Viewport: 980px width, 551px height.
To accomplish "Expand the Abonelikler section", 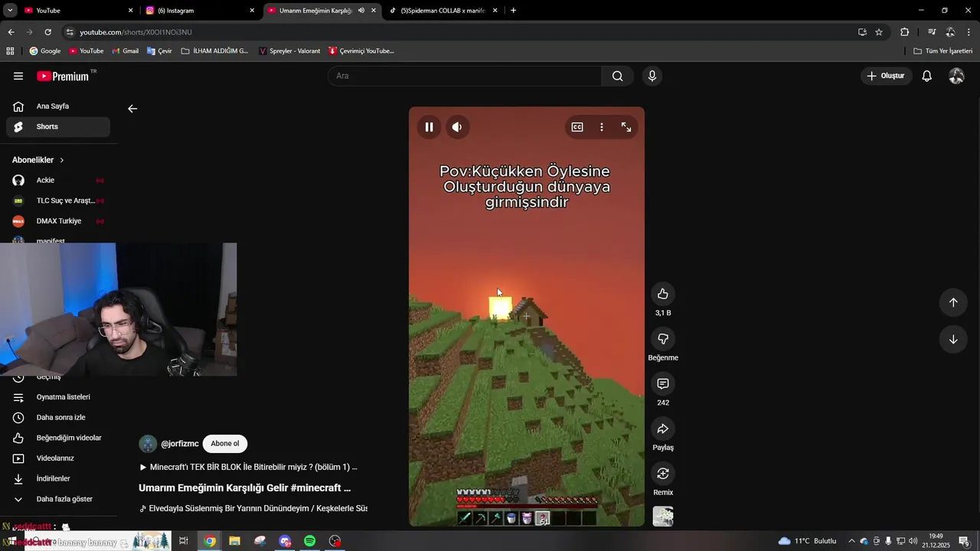I will pos(38,160).
